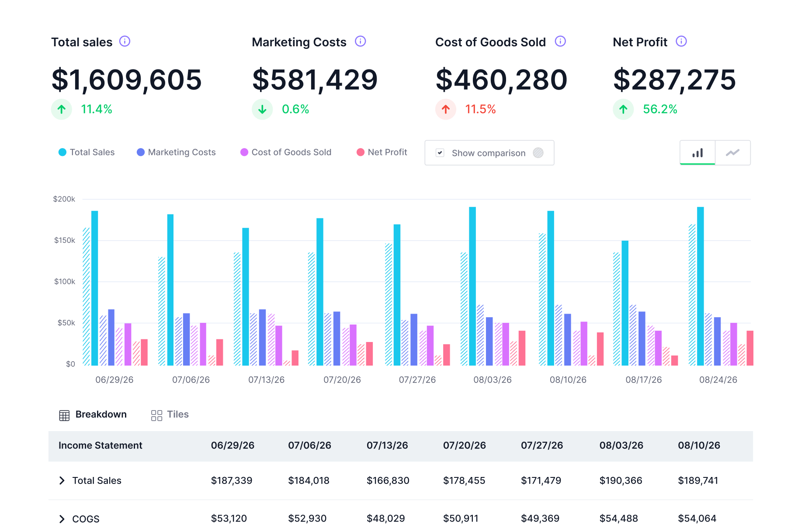The image size is (798, 532).
Task: Expand the COGS row
Action: point(62,519)
